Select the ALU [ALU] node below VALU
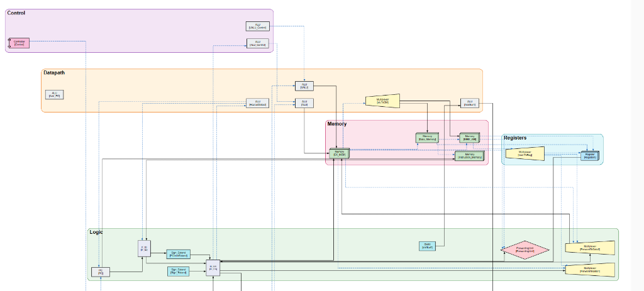The image size is (644, 291). [x=304, y=103]
